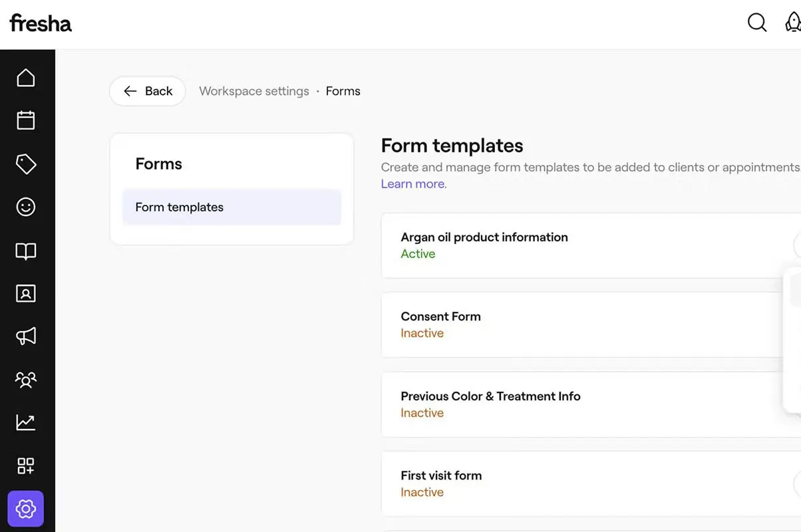This screenshot has height=532, width=801.
Task: Open Sales via the price tag icon
Action: (x=25, y=164)
